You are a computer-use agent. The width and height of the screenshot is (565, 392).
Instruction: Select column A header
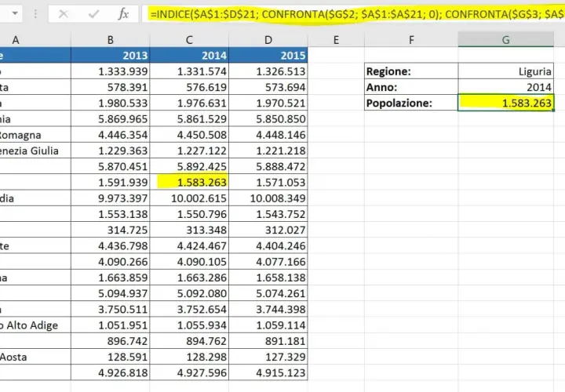pyautogui.click(x=35, y=40)
